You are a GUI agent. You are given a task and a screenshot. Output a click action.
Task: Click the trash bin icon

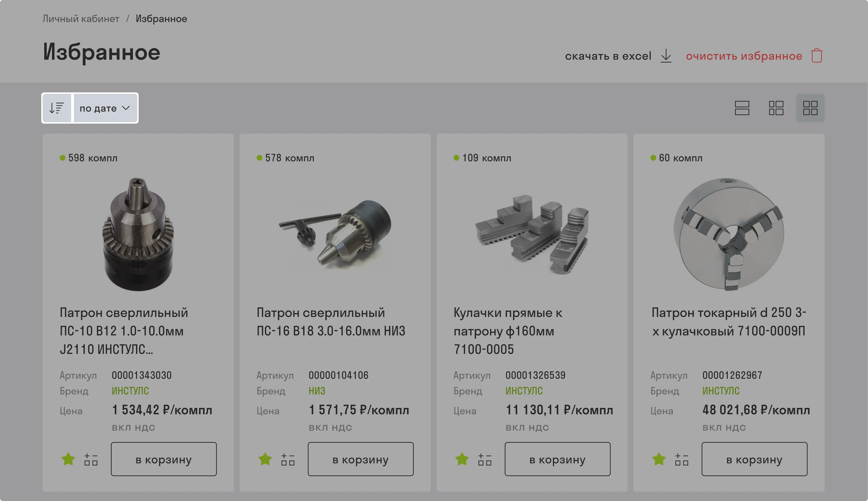[x=817, y=56]
